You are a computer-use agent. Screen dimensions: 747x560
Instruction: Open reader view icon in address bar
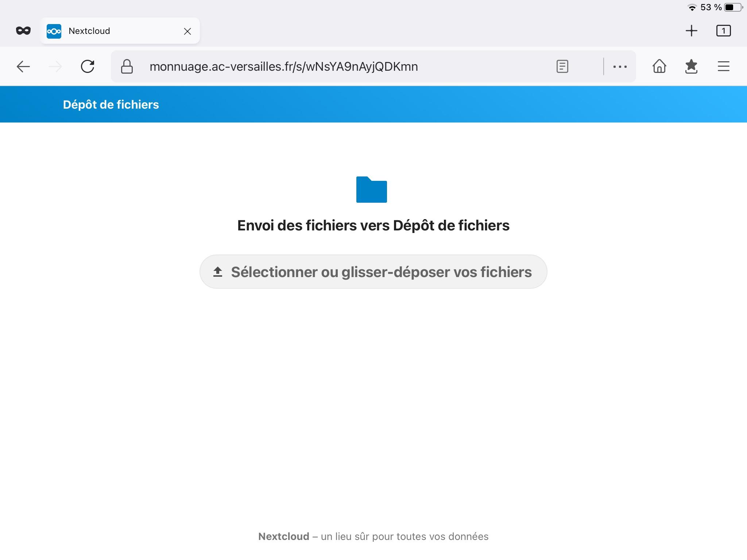(562, 66)
